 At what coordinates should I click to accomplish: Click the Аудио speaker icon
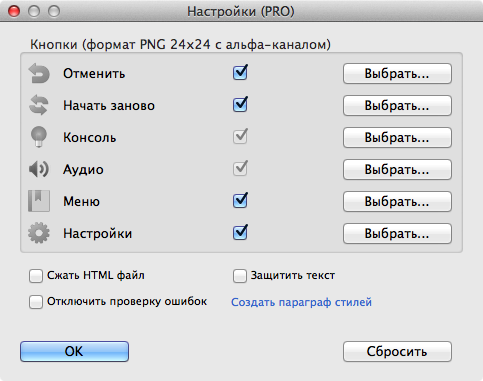pyautogui.click(x=39, y=169)
